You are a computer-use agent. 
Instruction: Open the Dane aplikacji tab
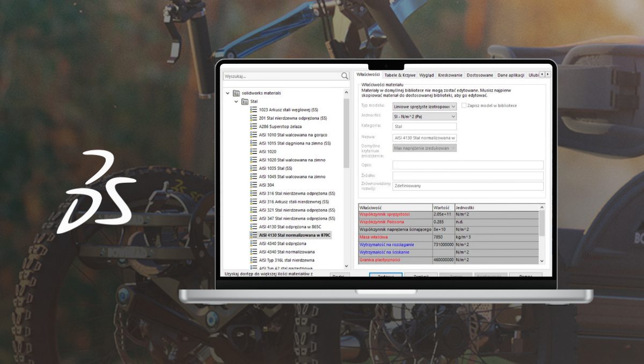coord(511,76)
